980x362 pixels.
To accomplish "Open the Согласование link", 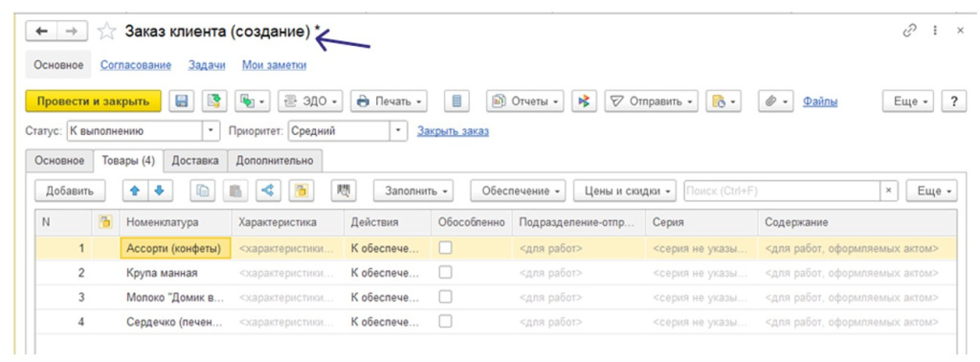I will (x=136, y=65).
